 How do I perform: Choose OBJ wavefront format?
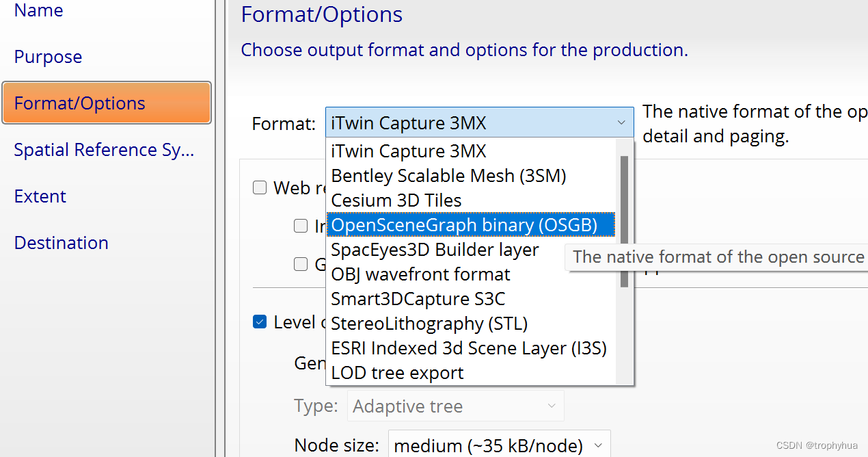472,274
